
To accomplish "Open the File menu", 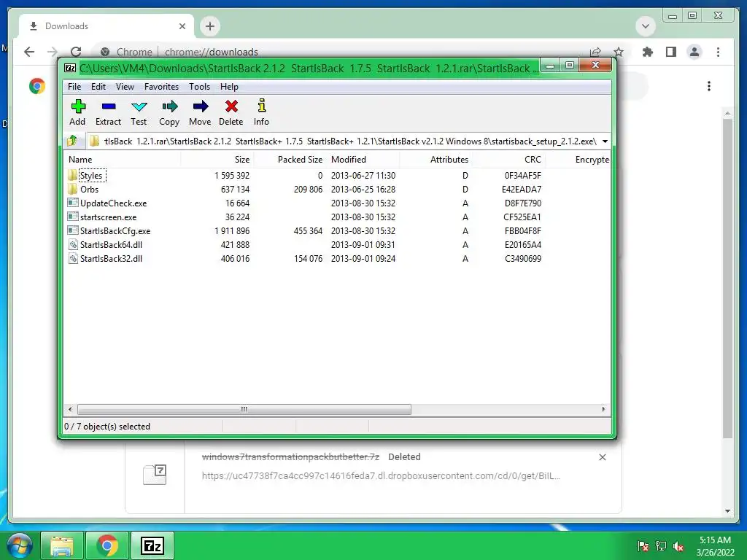I will pyautogui.click(x=74, y=87).
